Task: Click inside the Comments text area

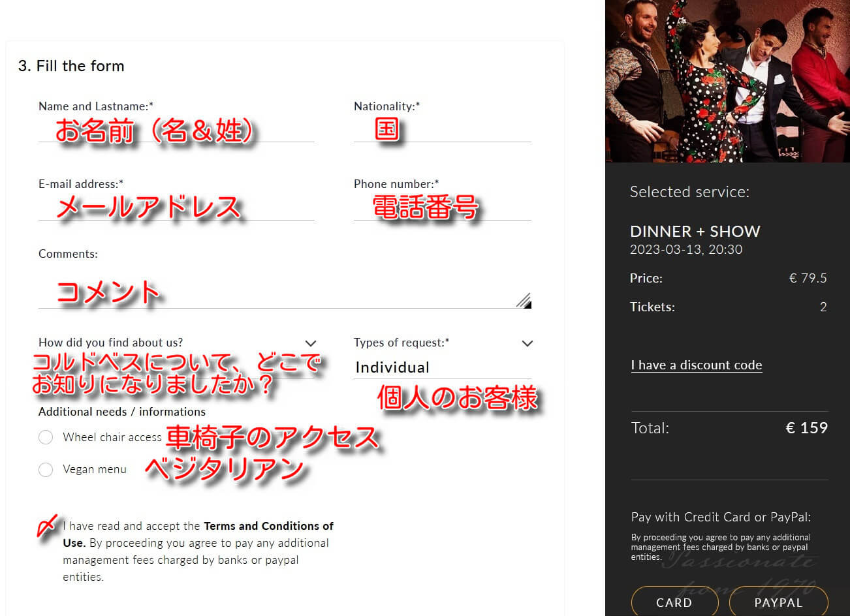Action: (x=281, y=290)
